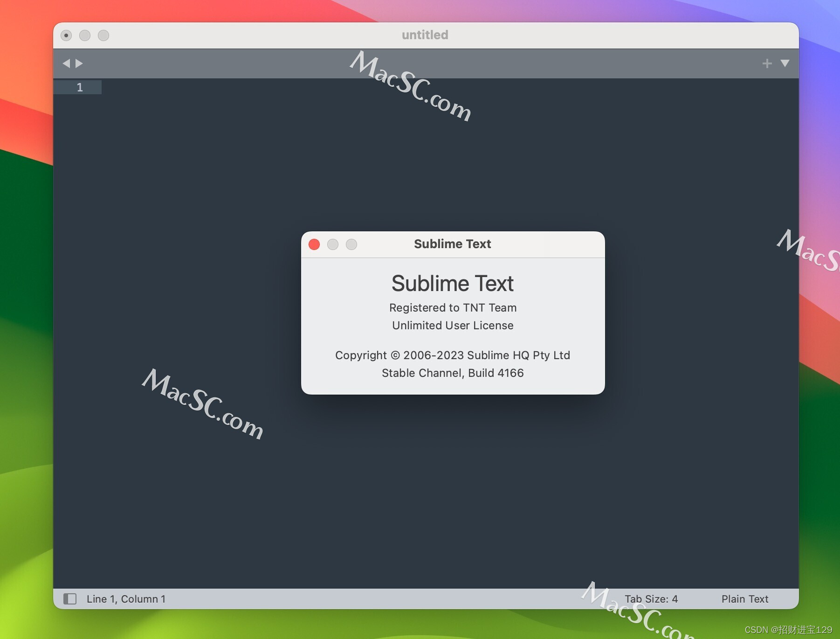The image size is (840, 639).
Task: Click the untitled window title
Action: pos(425,35)
